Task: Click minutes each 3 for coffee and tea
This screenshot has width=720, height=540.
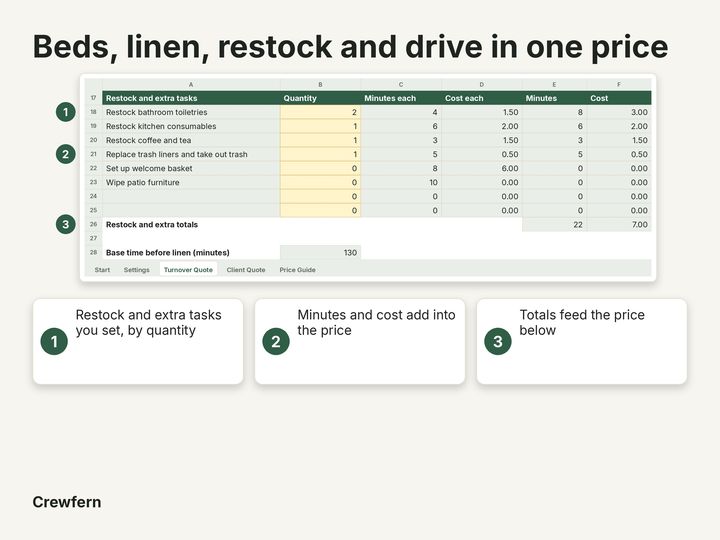Action: [x=401, y=141]
